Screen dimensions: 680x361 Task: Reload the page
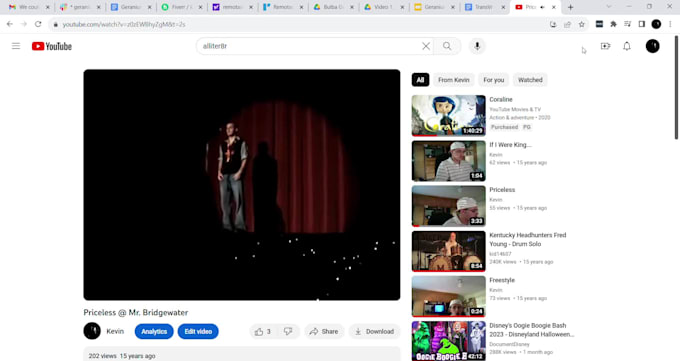coord(38,24)
